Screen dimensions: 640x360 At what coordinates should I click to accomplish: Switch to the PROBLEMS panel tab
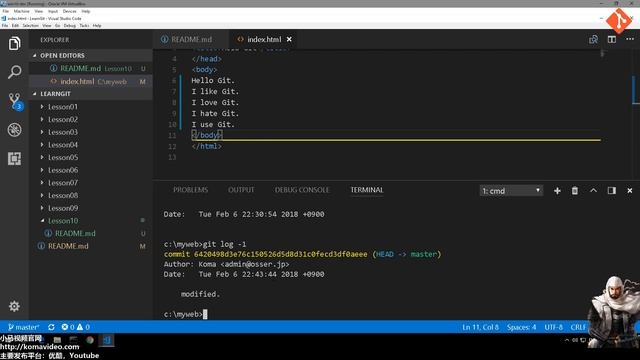click(x=190, y=190)
